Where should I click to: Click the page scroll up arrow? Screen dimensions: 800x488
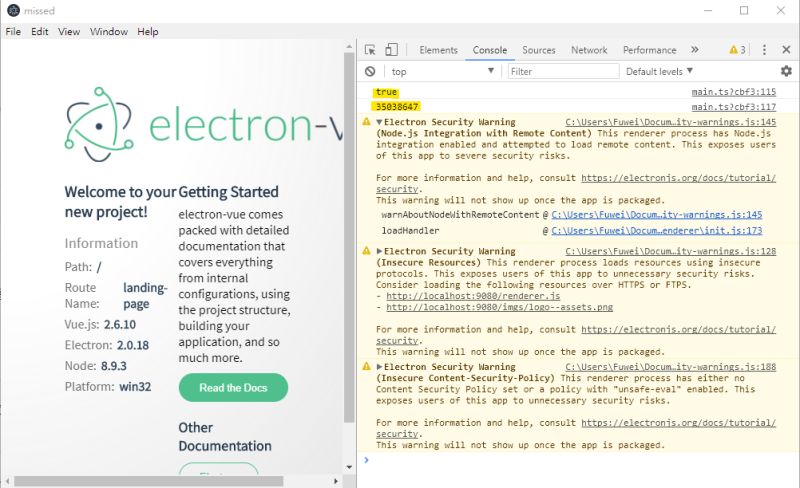coord(349,46)
